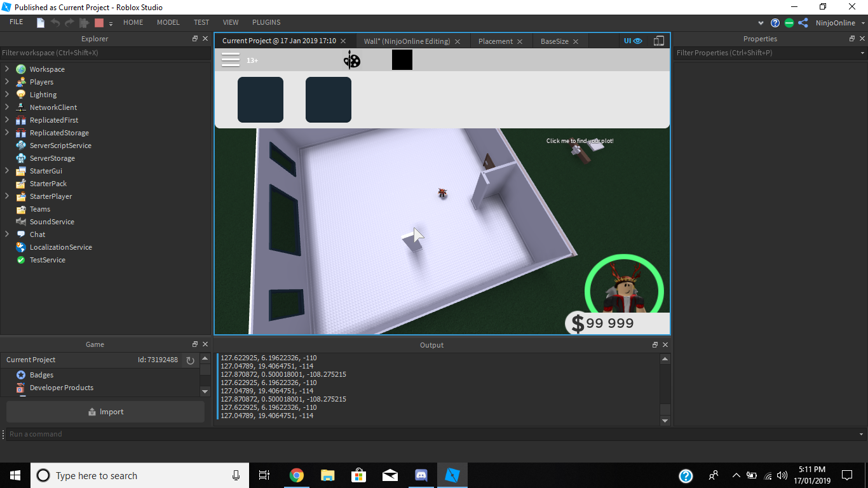Open the in-game hamburger menu
The height and width of the screenshot is (488, 868).
[231, 59]
